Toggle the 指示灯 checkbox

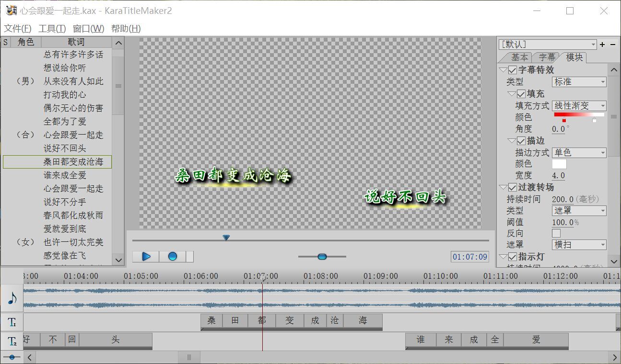[x=512, y=257]
